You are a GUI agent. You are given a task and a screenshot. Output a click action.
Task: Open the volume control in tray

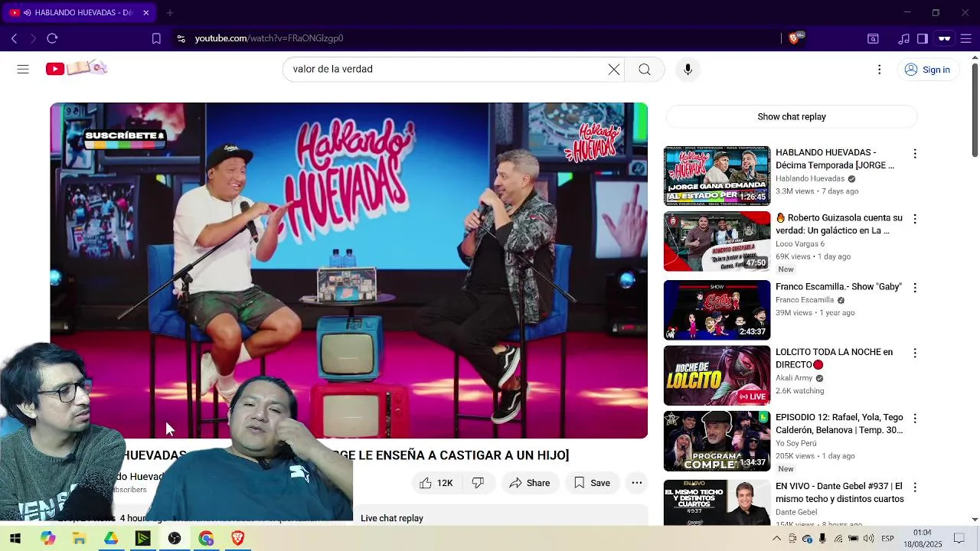[868, 539]
